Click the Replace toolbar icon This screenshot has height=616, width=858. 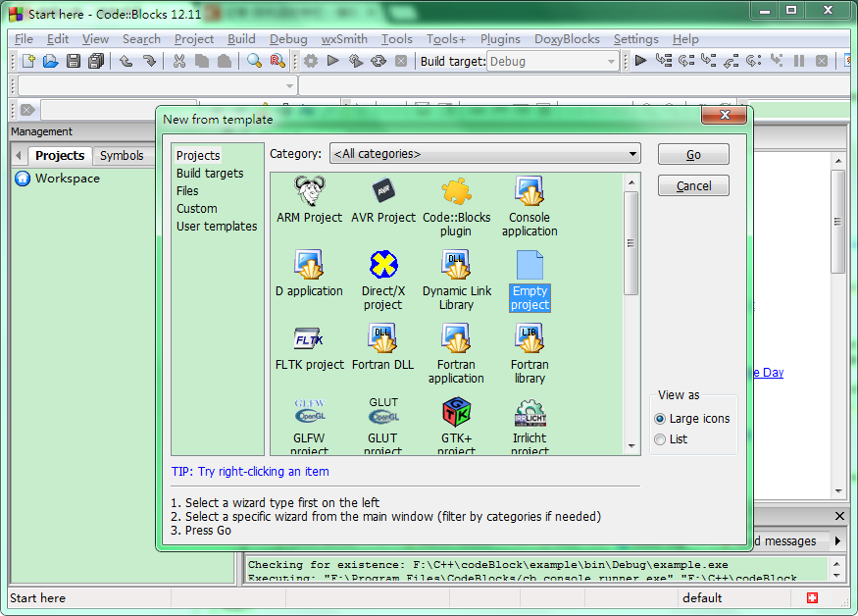[x=278, y=61]
